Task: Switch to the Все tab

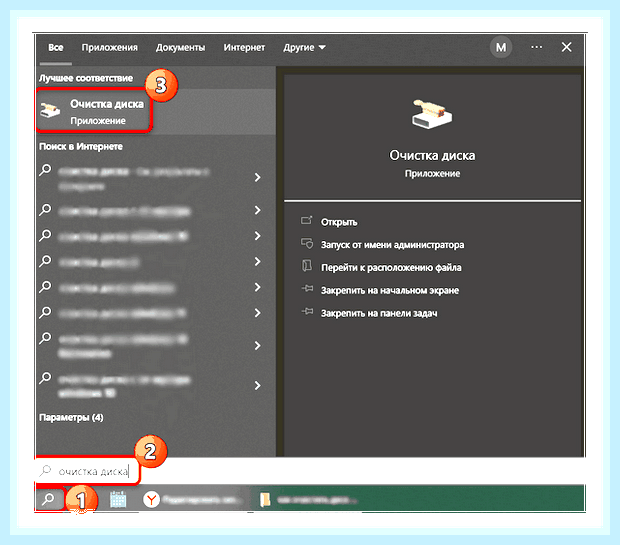Action: pos(55,48)
